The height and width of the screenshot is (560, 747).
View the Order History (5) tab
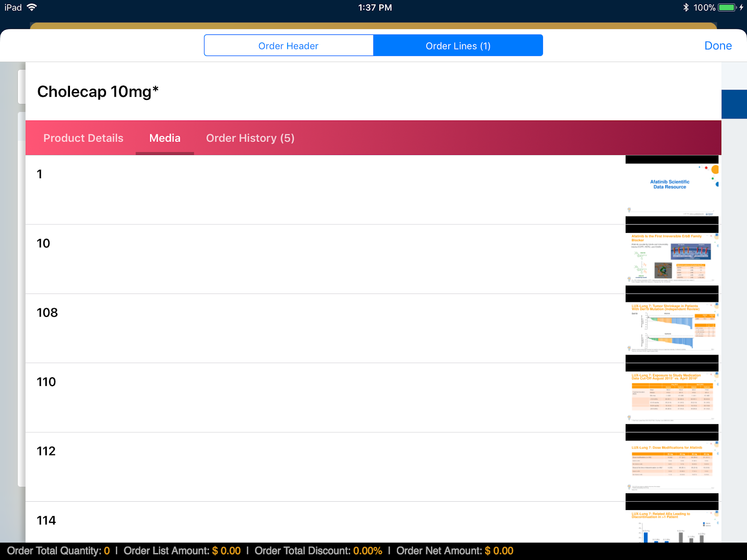250,138
